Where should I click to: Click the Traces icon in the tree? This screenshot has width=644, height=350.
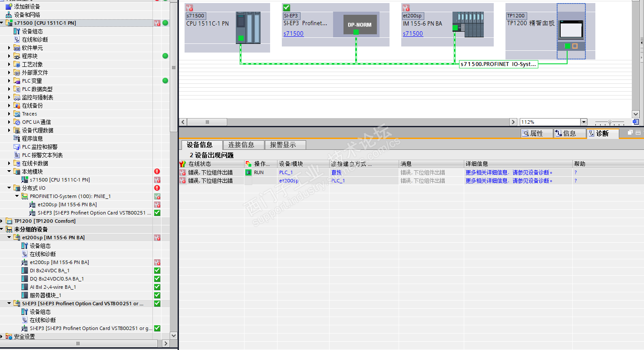[x=17, y=114]
